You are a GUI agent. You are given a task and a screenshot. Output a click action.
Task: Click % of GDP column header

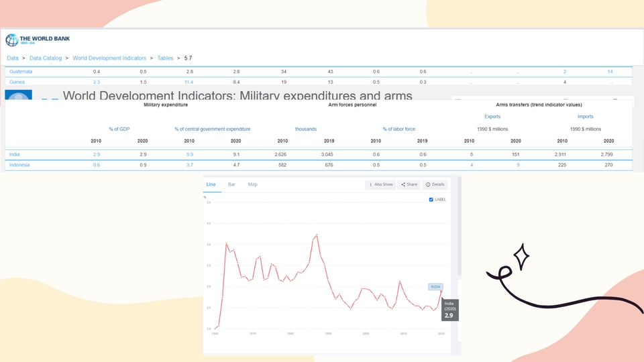(119, 129)
